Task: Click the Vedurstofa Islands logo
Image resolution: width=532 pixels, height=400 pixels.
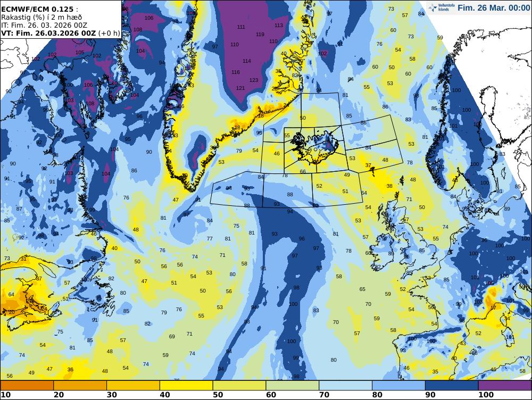Action: click(441, 7)
